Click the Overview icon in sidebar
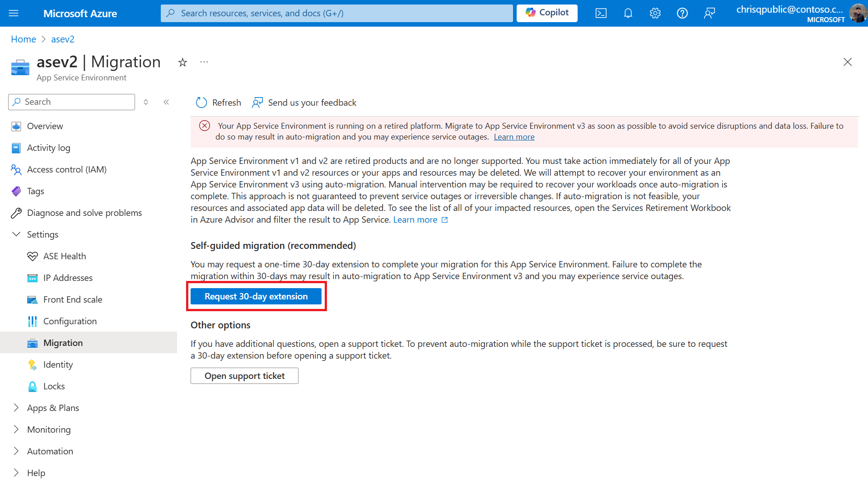This screenshot has height=495, width=868. pyautogui.click(x=16, y=125)
